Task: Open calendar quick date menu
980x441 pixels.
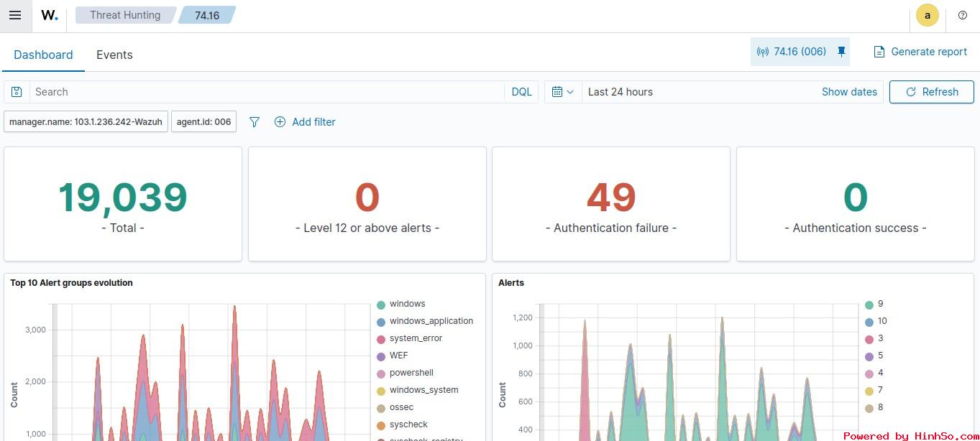Action: [x=563, y=92]
